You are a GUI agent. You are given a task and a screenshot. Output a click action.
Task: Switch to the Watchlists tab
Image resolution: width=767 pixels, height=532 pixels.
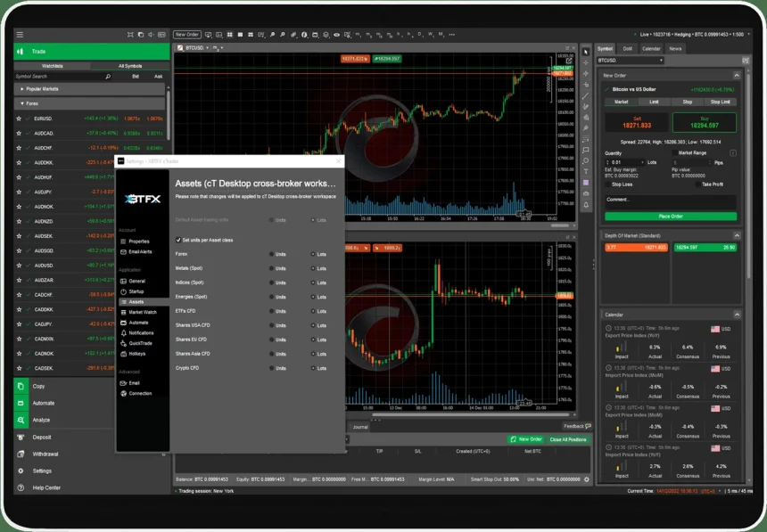pos(53,66)
